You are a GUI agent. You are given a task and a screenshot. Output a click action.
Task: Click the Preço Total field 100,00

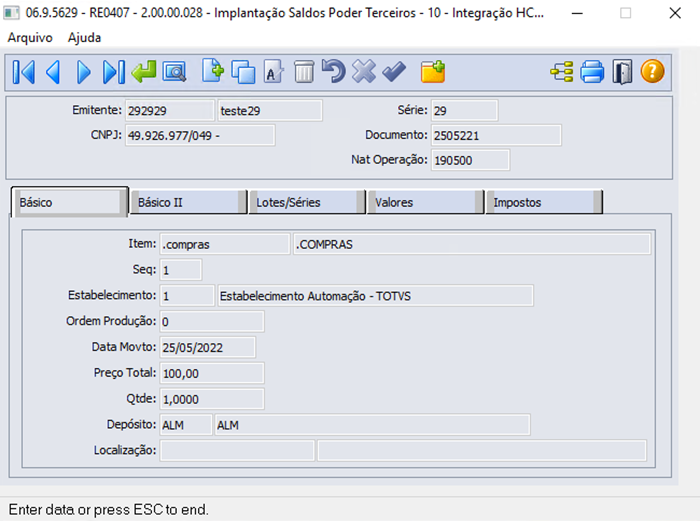click(212, 373)
